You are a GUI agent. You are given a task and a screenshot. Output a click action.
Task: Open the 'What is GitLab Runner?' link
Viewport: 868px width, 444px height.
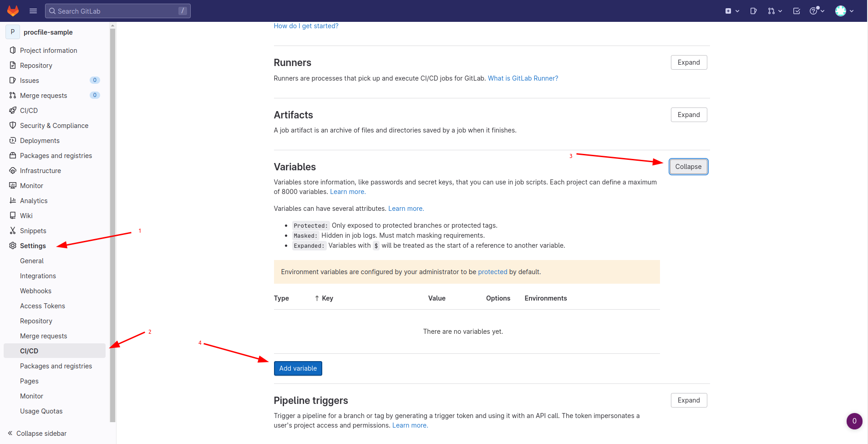point(523,78)
